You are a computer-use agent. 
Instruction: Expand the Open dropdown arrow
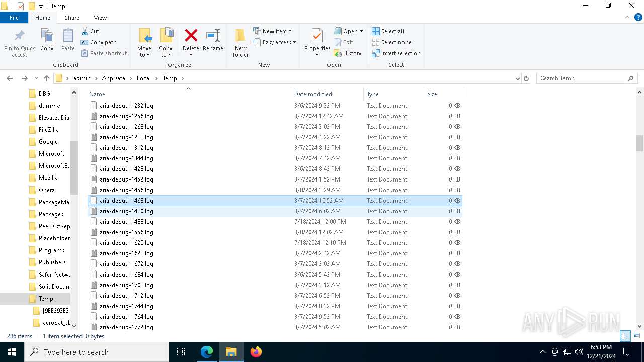pyautogui.click(x=361, y=31)
